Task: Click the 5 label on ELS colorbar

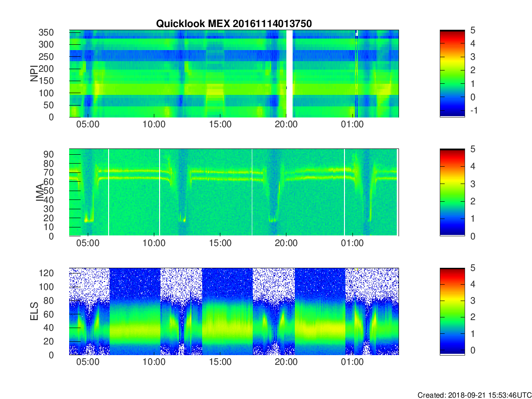Action: 472,268
